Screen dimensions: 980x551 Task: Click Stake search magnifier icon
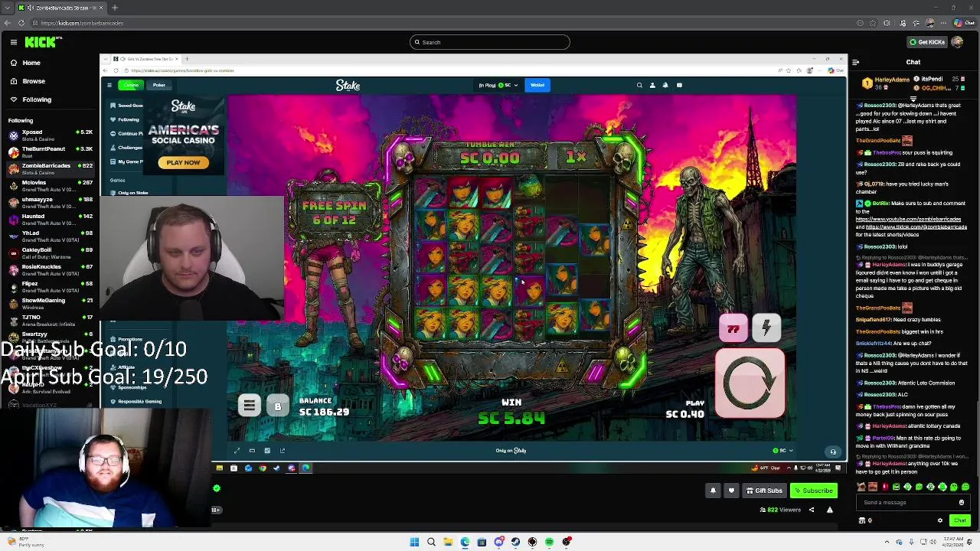[x=639, y=85]
